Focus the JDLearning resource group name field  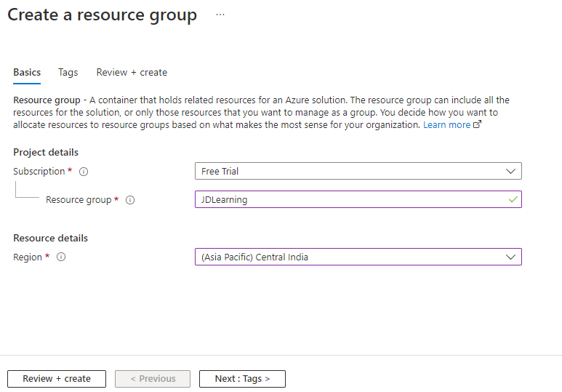[x=358, y=199]
